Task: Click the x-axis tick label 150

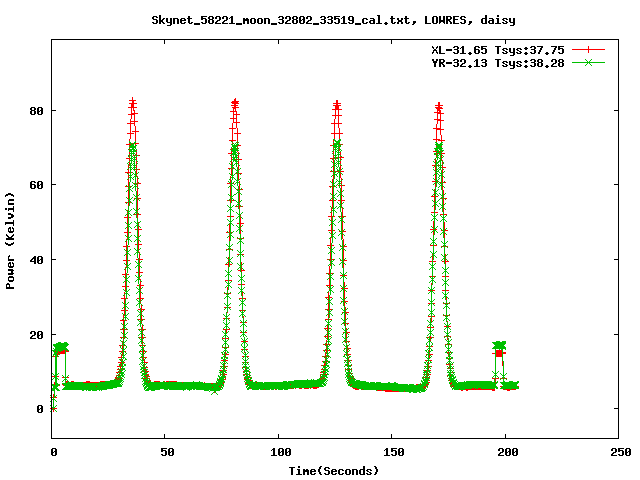Action: tap(393, 452)
